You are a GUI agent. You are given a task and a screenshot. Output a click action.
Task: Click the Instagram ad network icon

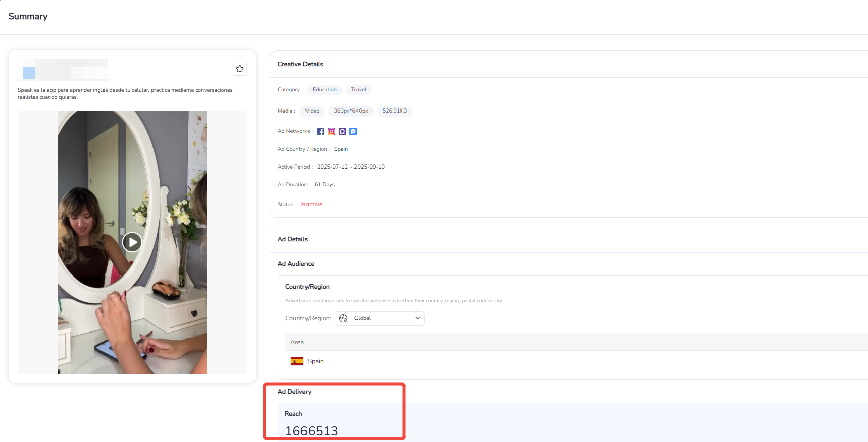[x=331, y=131]
